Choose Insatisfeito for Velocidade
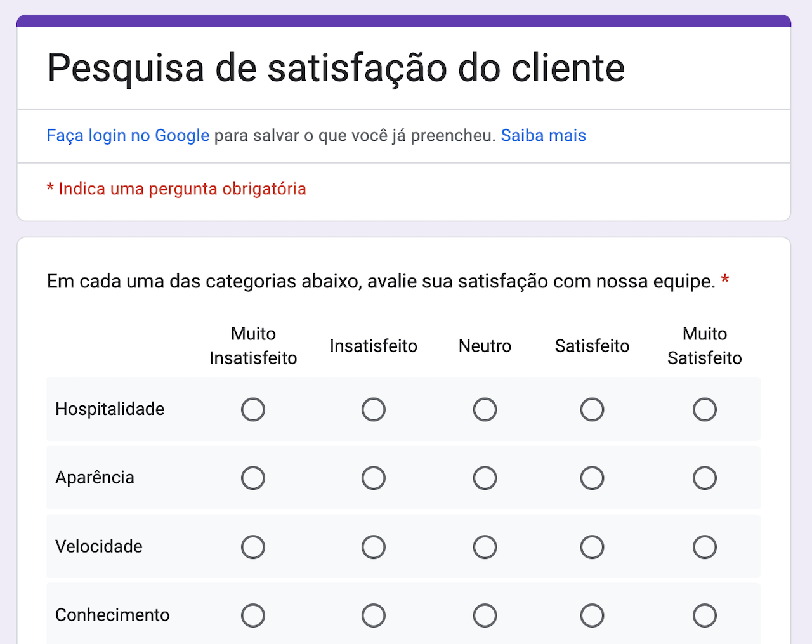The image size is (812, 644). [374, 547]
